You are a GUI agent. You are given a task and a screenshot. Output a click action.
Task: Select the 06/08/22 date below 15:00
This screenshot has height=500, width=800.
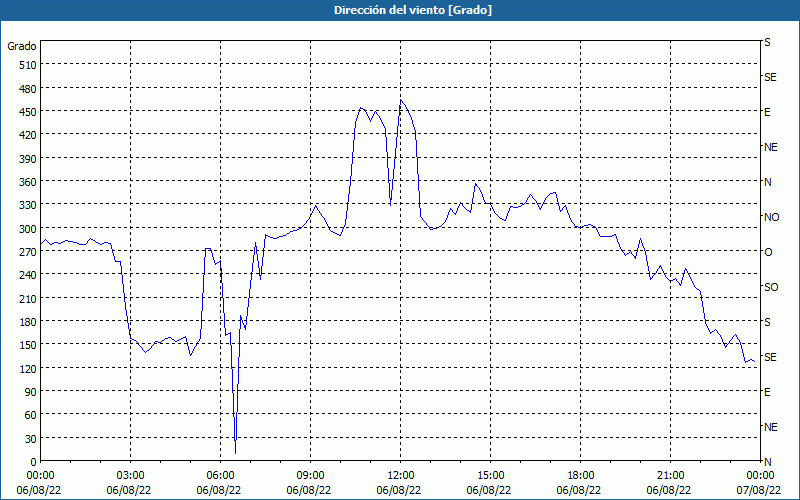[490, 490]
